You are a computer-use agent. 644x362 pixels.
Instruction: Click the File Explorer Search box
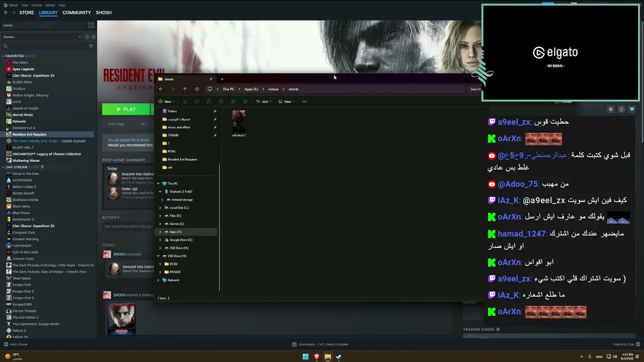(475, 89)
